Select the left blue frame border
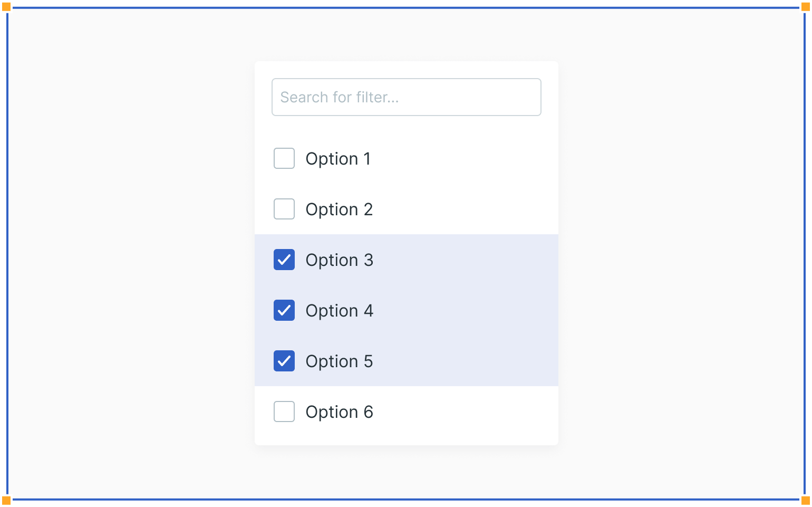Image resolution: width=812 pixels, height=507 pixels. [7, 253]
